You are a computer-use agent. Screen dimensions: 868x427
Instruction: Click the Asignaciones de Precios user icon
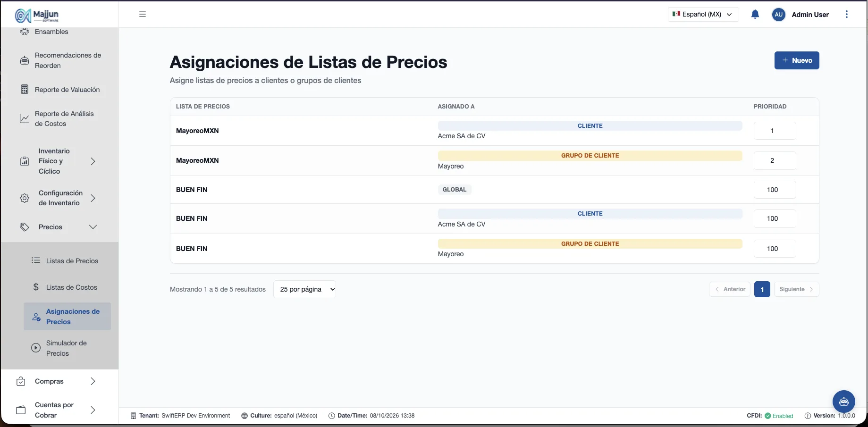click(x=36, y=317)
